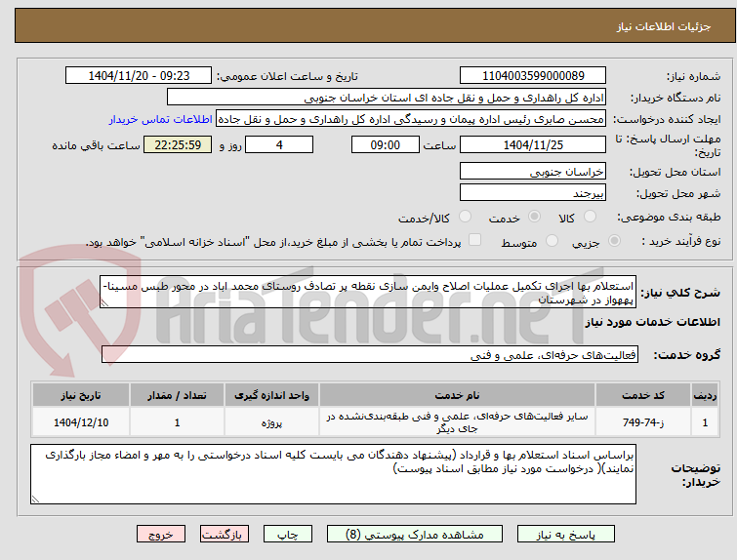Click the خروج exit button
The image size is (737, 560).
click(161, 535)
